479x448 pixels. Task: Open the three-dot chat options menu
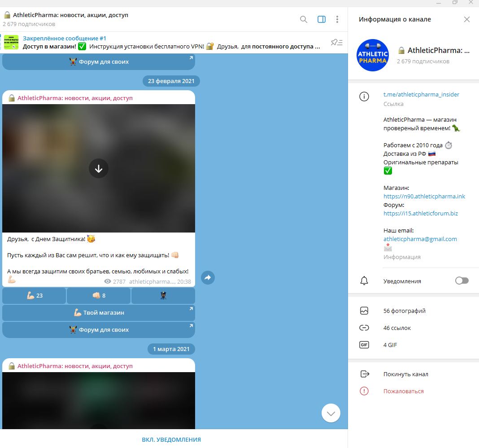(x=337, y=19)
